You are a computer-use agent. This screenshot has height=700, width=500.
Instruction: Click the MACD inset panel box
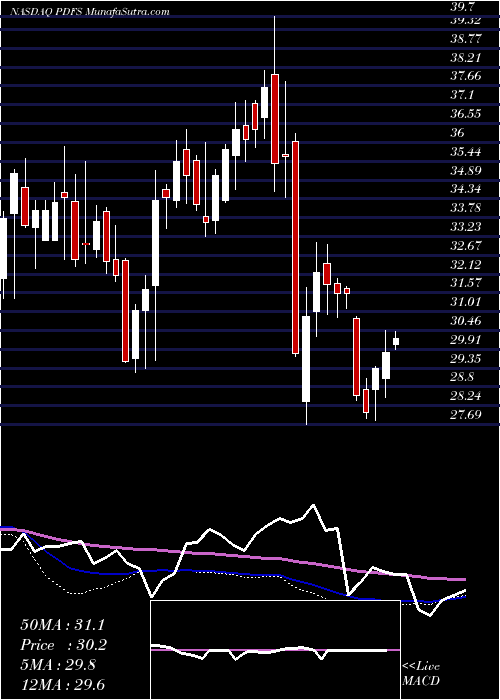click(x=275, y=650)
